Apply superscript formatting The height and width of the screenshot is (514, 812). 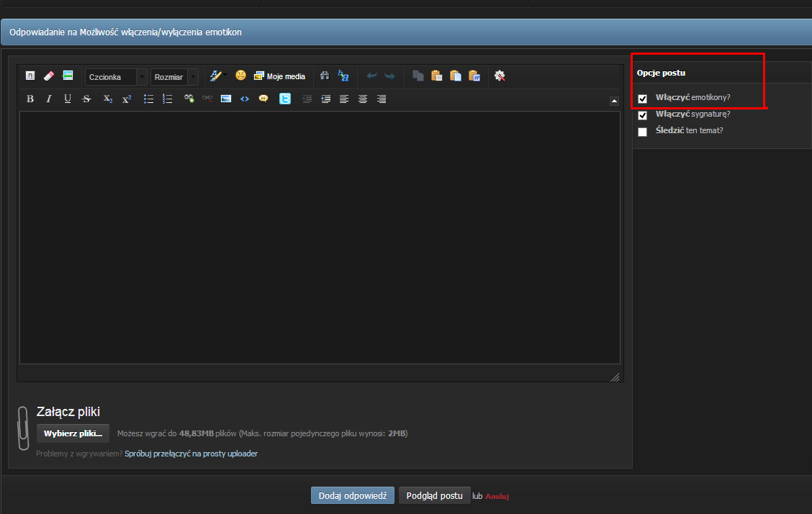127,99
